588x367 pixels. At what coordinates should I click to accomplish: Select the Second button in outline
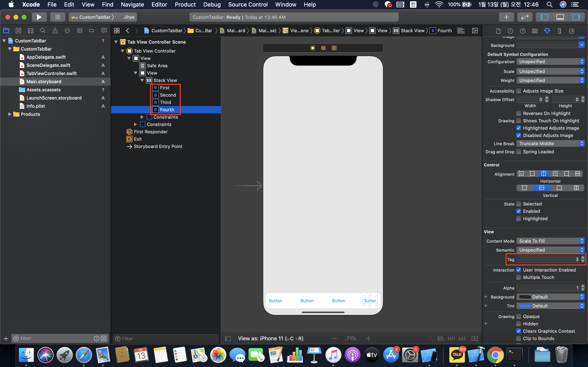(168, 95)
